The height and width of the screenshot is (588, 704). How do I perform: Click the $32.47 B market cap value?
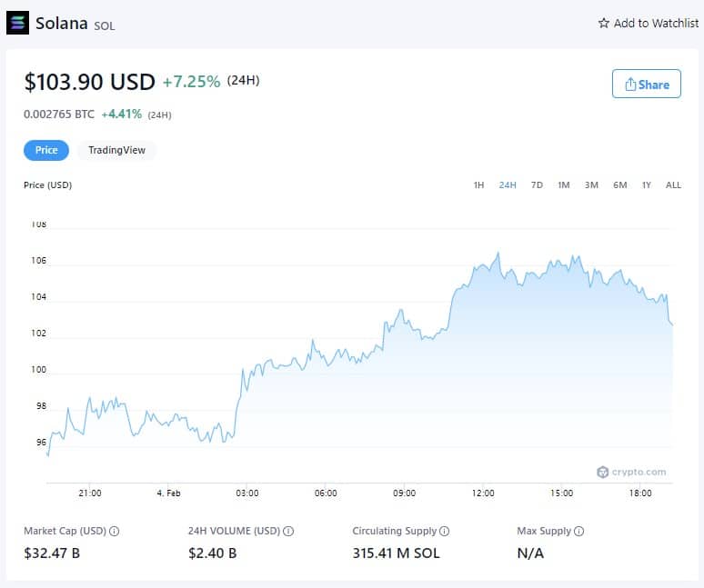click(52, 553)
